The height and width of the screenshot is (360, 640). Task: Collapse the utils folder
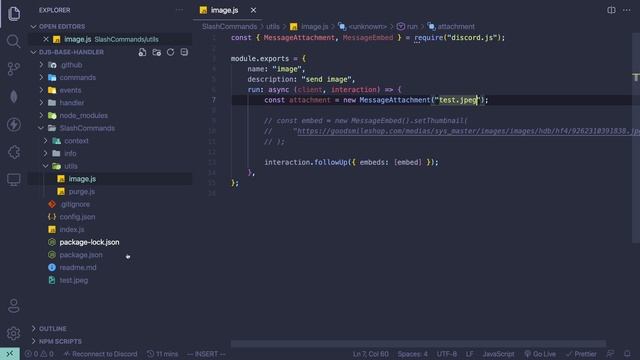[x=71, y=166]
